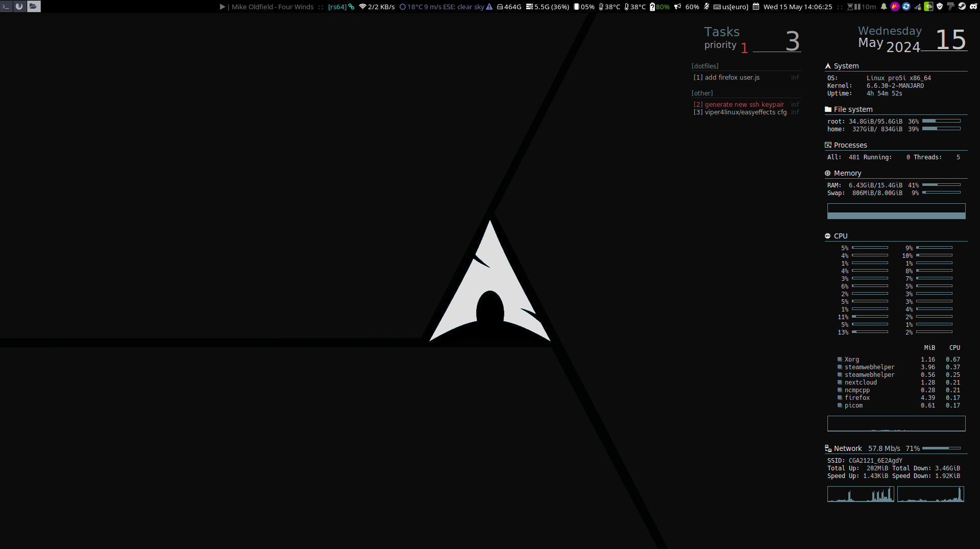980x549 pixels.
Task: Select the firefox process row
Action: pos(898,398)
